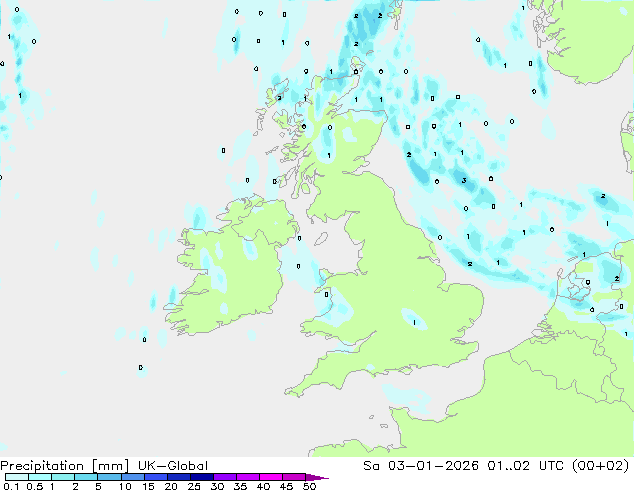Click the legend arrow tip above 50 mm
Viewport: 634px width, 490px height.
tap(317, 477)
